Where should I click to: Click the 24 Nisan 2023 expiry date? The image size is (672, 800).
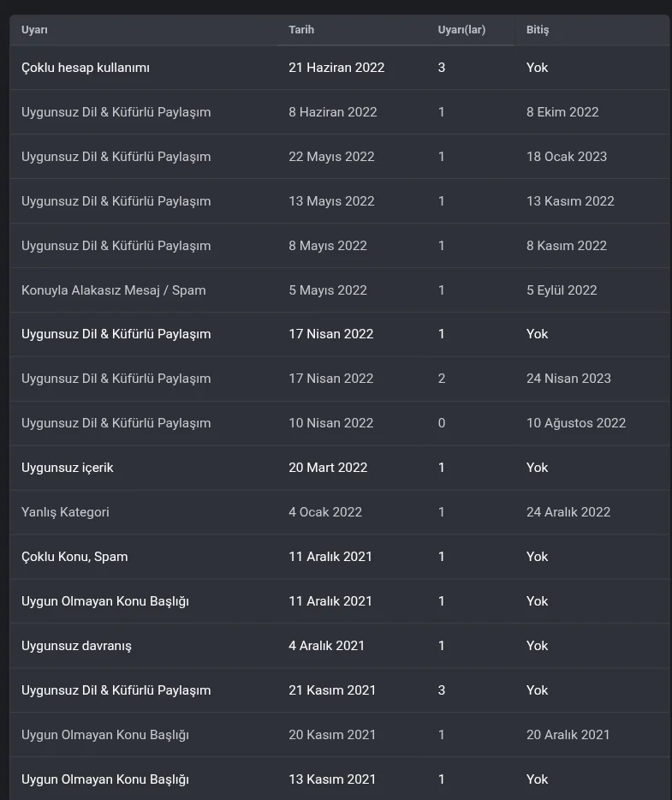(x=568, y=379)
